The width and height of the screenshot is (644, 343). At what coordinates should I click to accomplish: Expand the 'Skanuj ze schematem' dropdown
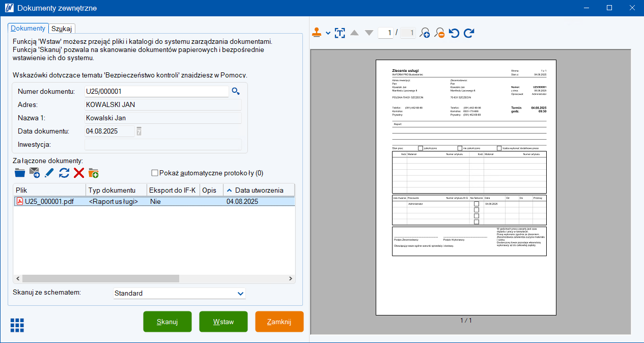pos(240,294)
